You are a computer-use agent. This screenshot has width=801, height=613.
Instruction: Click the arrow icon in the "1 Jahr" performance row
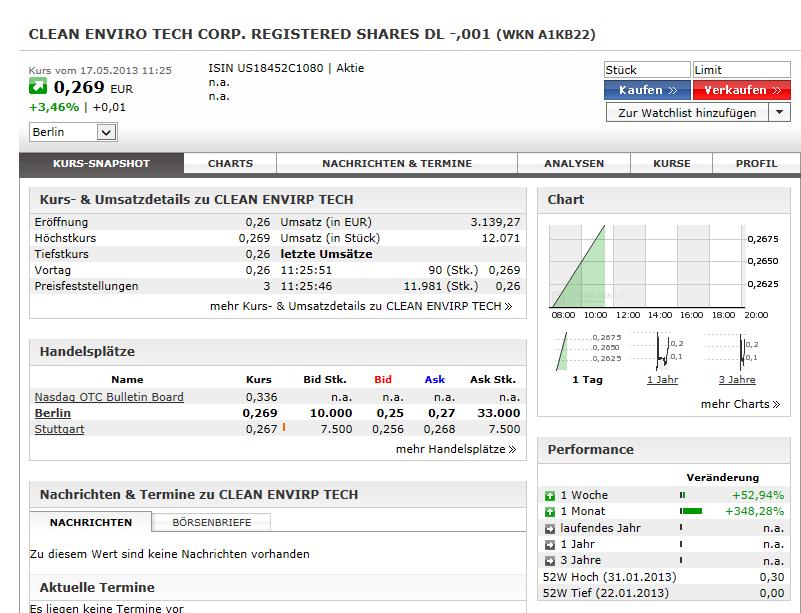(548, 543)
